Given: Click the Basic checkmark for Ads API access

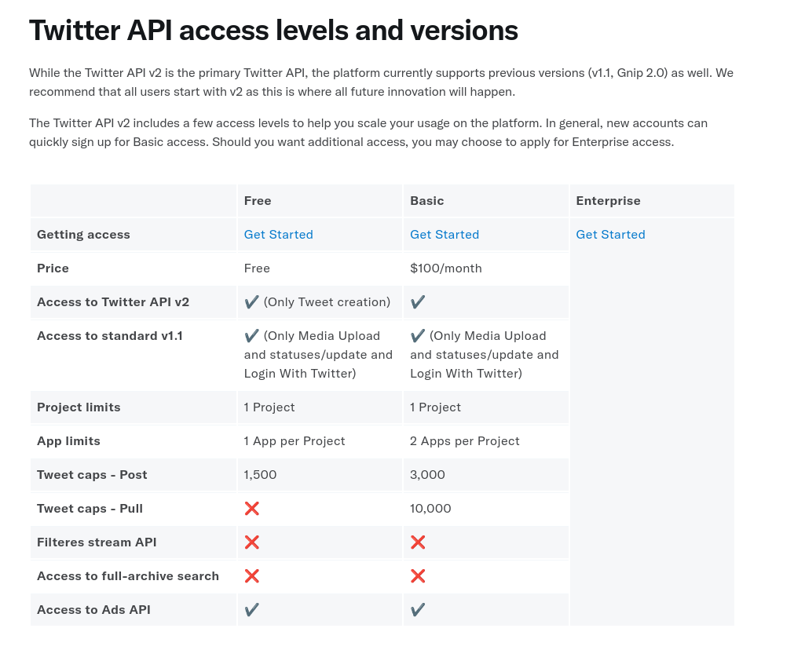Looking at the screenshot, I should pyautogui.click(x=418, y=610).
